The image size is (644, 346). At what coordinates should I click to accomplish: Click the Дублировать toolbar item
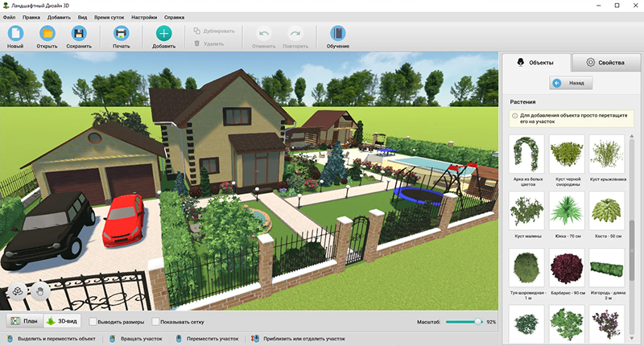point(214,31)
